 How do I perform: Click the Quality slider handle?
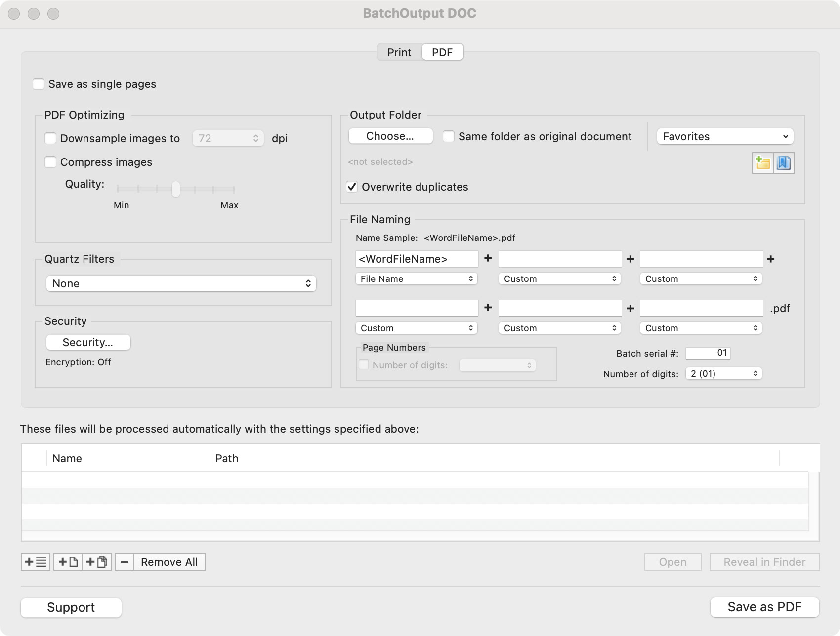(x=176, y=189)
